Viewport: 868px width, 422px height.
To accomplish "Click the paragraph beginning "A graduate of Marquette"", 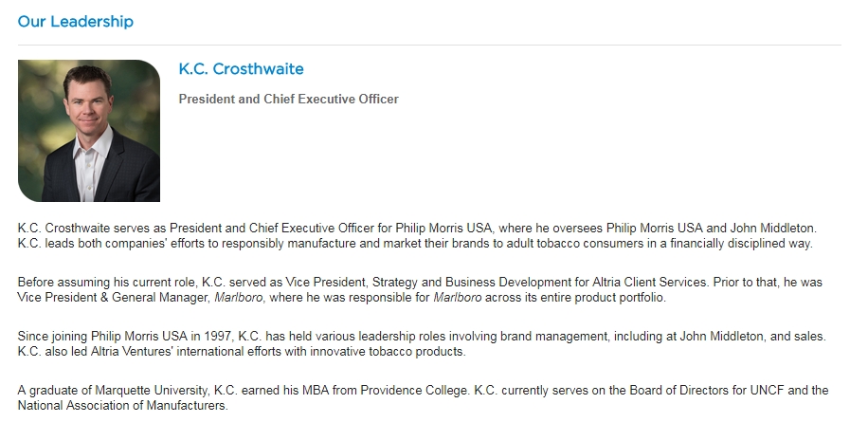I will [417, 397].
